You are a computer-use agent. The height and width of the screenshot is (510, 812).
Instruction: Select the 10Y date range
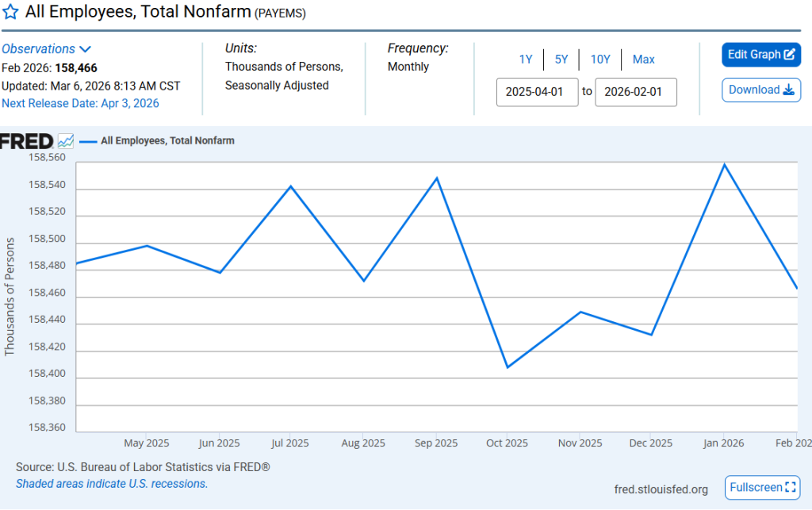click(600, 59)
